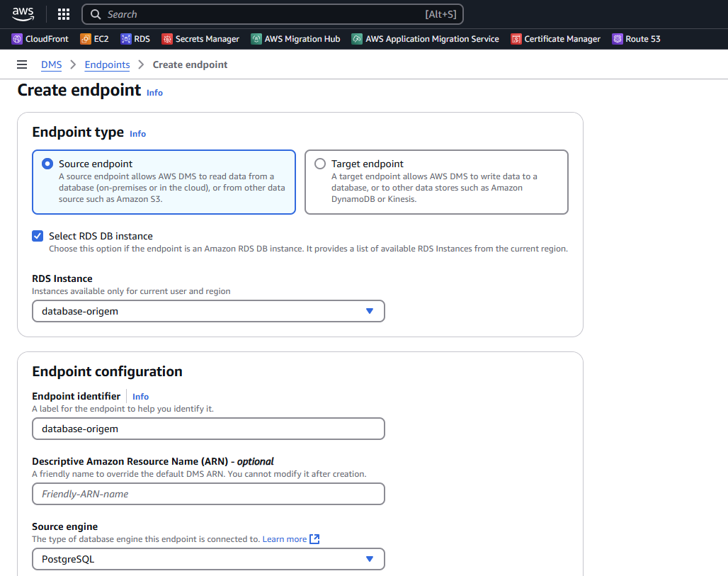Viewport: 728px width, 576px height.
Task: Click the Endpoint identifier input field
Action: tap(208, 429)
